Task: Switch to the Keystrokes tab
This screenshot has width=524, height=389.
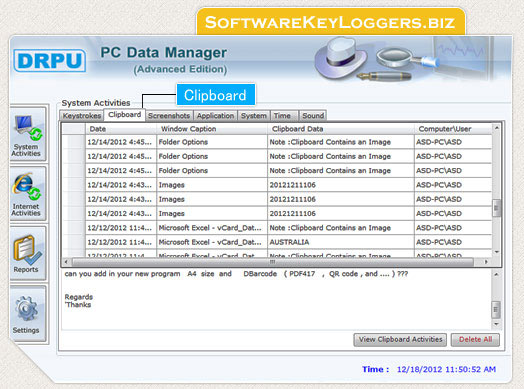Action: pos(82,116)
